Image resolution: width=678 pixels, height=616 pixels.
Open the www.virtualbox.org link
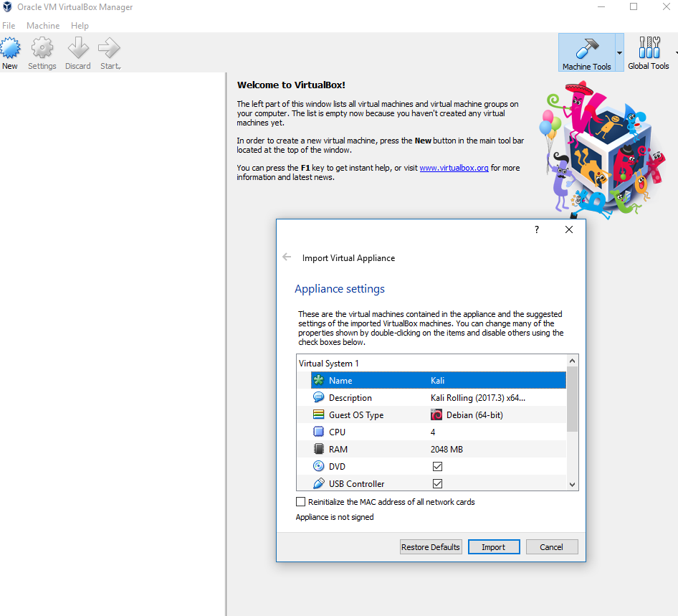point(454,168)
